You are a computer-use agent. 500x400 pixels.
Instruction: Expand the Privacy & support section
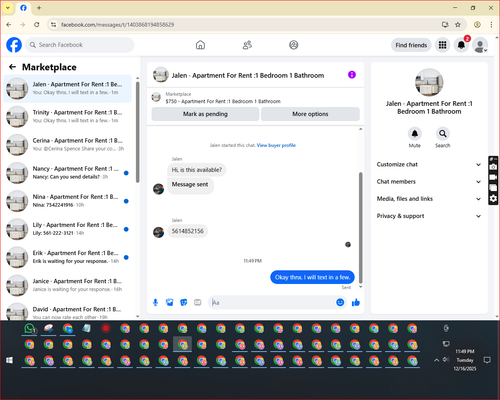[429, 216]
